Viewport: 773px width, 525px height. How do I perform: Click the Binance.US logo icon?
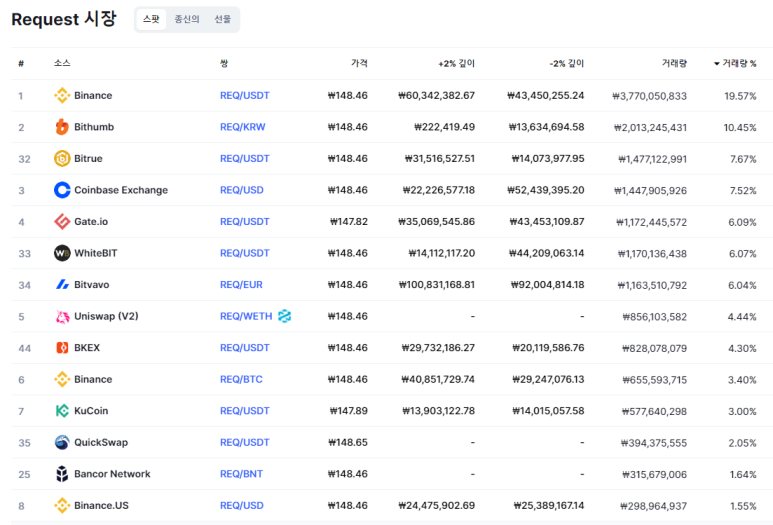62,505
